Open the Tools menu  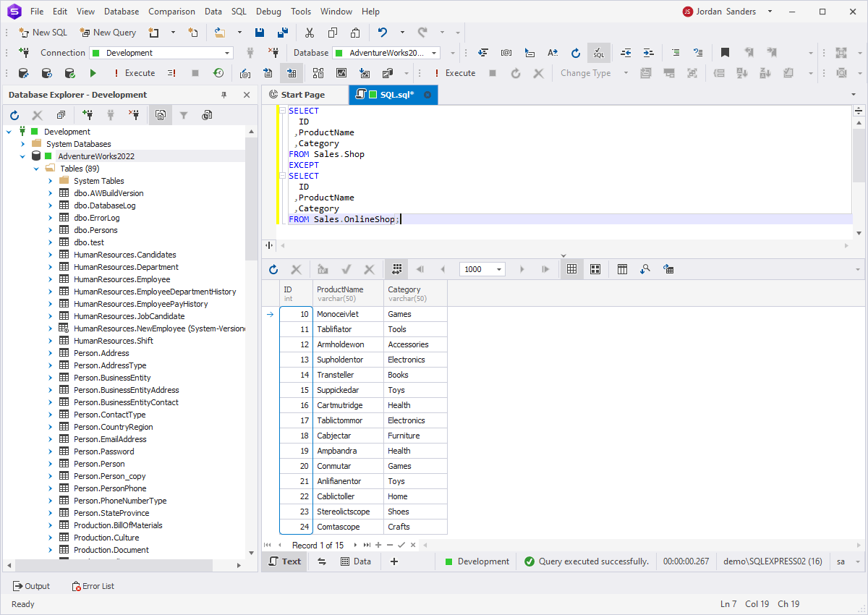[301, 12]
